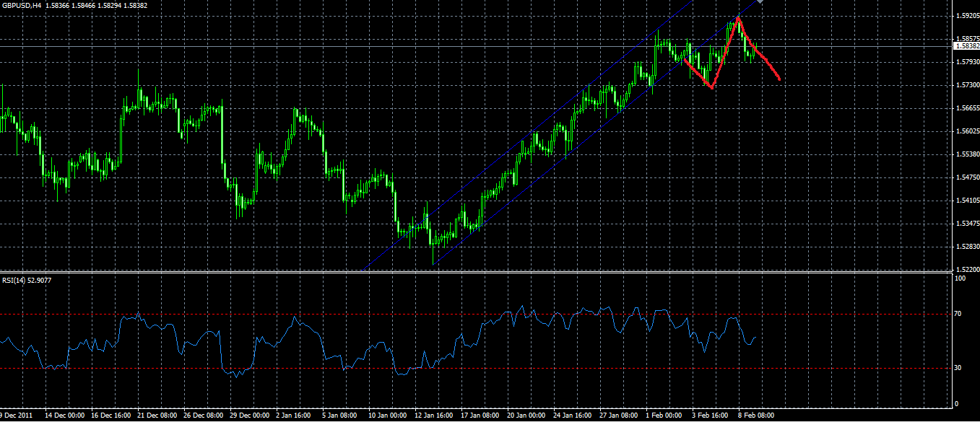The width and height of the screenshot is (980, 422).
Task: Click the 21 Dec 08:00 time label
Action: [157, 416]
